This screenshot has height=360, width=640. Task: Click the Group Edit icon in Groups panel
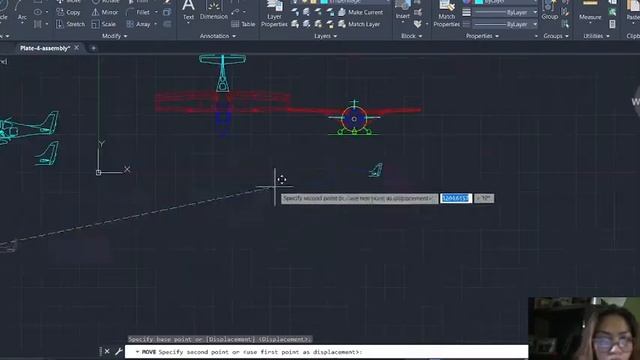pyautogui.click(x=565, y=12)
